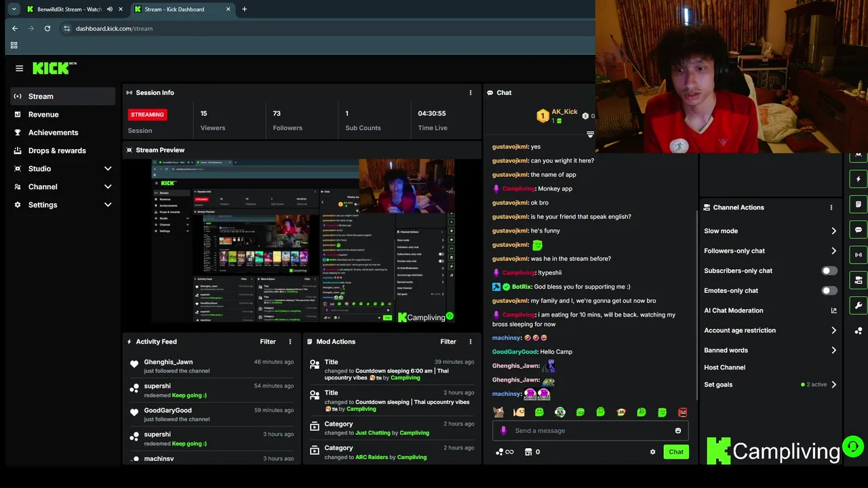
Task: Open the Revenue sidebar page
Action: pyautogui.click(x=62, y=115)
